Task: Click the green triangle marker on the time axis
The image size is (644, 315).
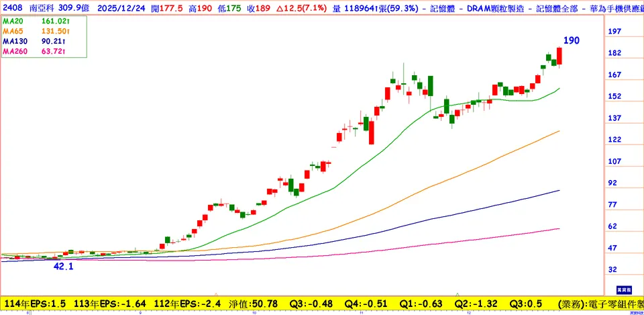Action: (458, 294)
